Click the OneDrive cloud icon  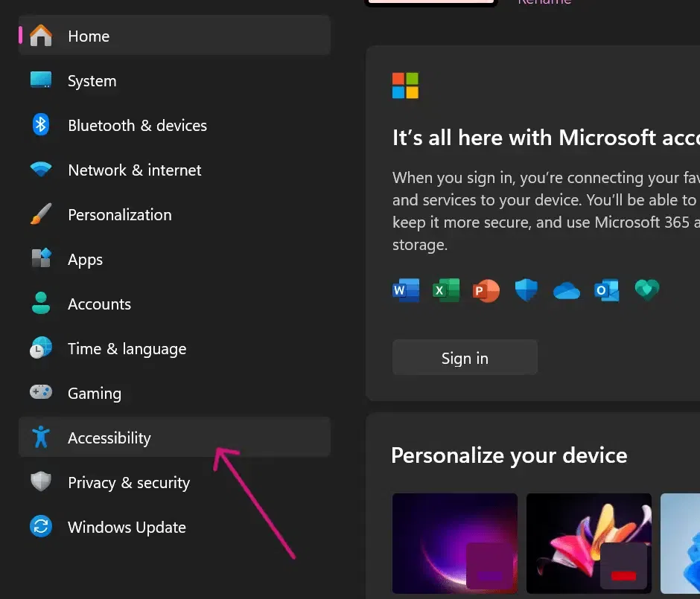pyautogui.click(x=566, y=290)
